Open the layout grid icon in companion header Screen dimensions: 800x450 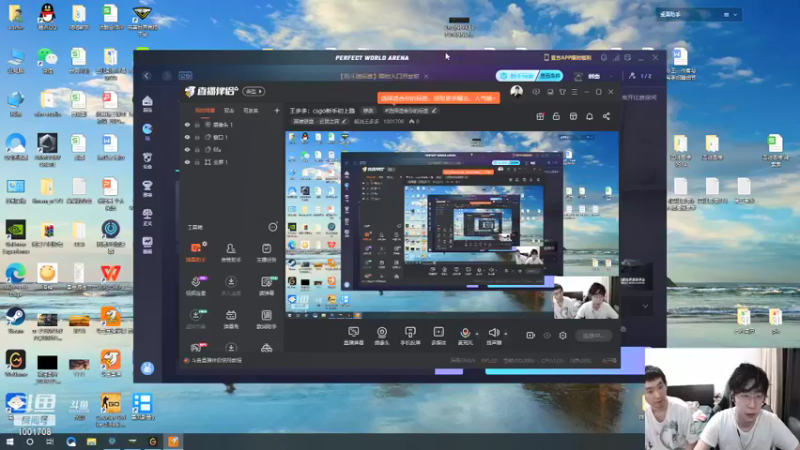tap(573, 116)
